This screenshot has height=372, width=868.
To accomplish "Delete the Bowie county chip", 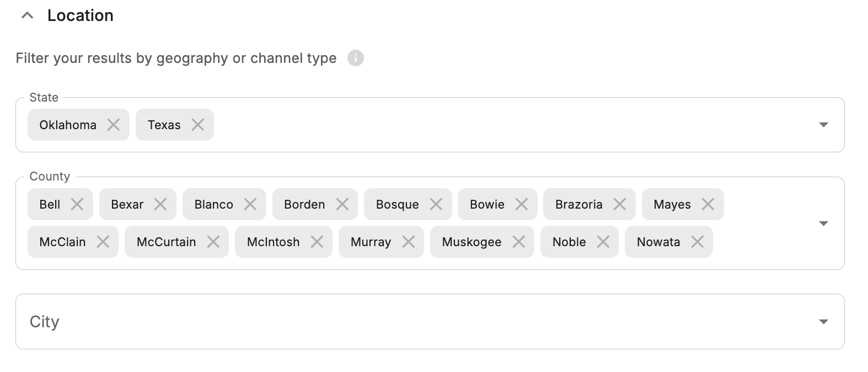I will [x=522, y=204].
